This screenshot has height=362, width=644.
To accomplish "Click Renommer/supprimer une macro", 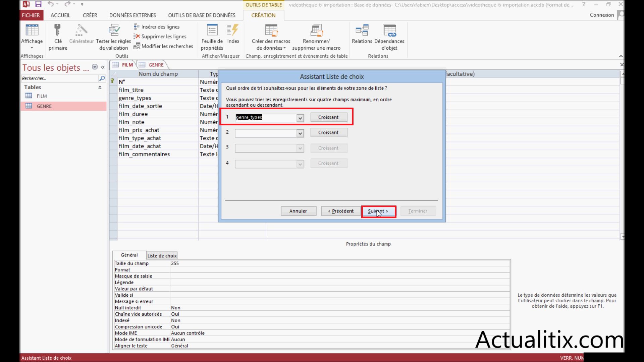I will [x=316, y=37].
